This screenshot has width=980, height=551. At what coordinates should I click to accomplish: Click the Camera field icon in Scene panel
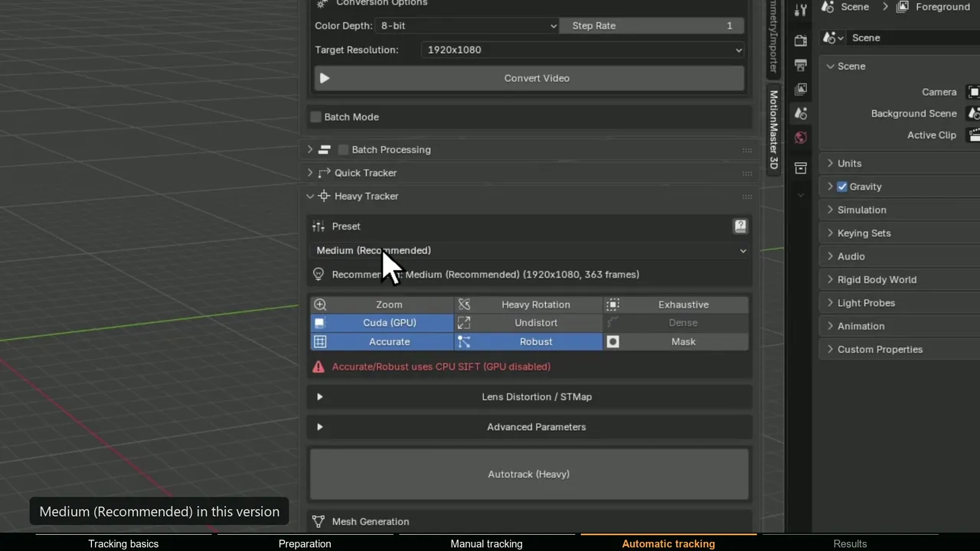pos(974,92)
